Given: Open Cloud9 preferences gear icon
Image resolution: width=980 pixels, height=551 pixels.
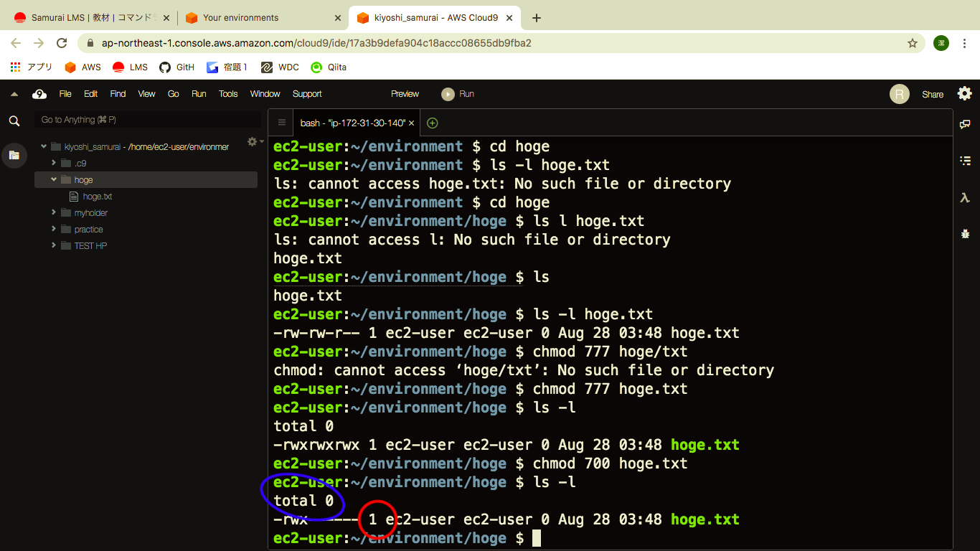Looking at the screenshot, I should (964, 93).
